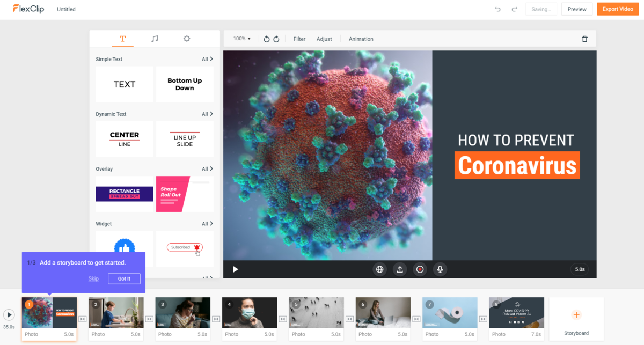Image resolution: width=644 pixels, height=345 pixels.
Task: Select storyboard clip 2
Action: [x=116, y=313]
